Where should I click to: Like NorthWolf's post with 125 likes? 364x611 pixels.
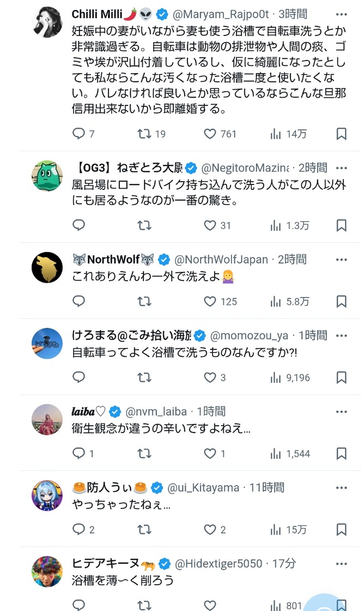pyautogui.click(x=210, y=301)
